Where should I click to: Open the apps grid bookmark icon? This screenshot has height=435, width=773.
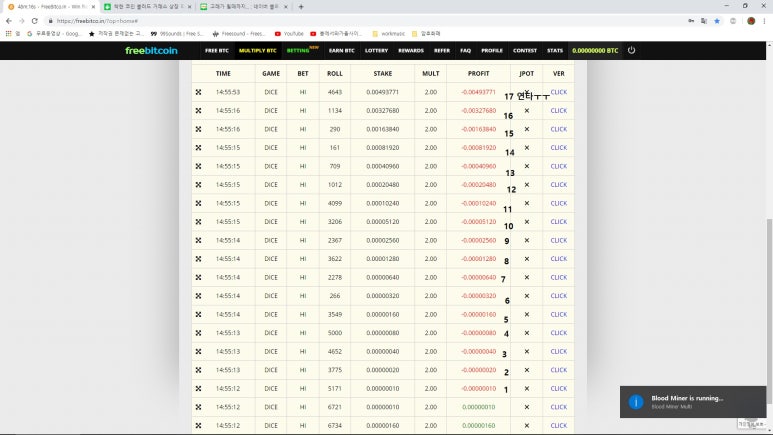tap(8, 34)
